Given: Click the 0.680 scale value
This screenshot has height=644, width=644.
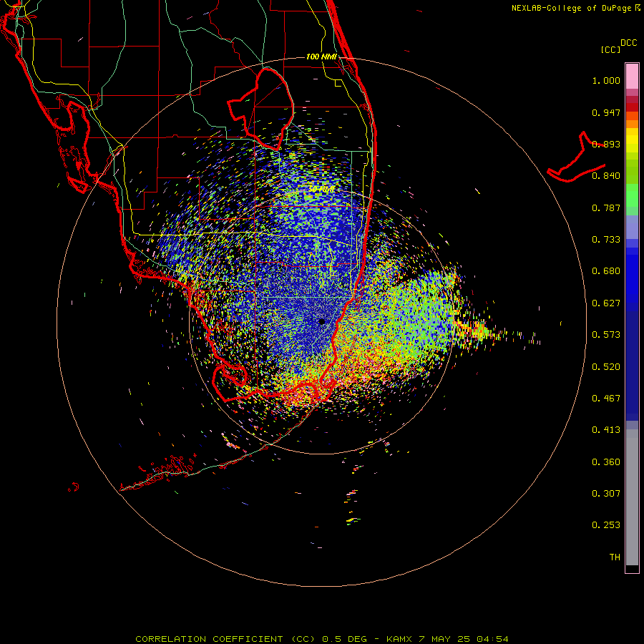Looking at the screenshot, I should [x=606, y=271].
